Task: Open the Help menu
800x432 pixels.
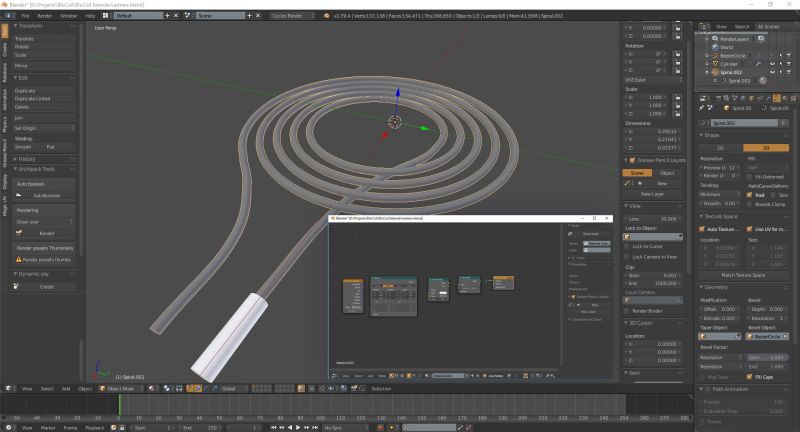Action: coord(90,16)
